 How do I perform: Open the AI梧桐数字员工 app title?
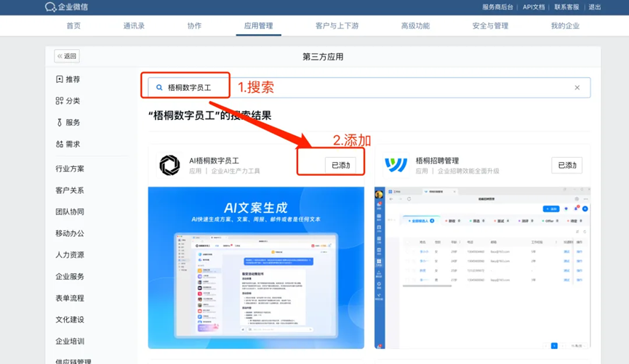click(x=214, y=161)
